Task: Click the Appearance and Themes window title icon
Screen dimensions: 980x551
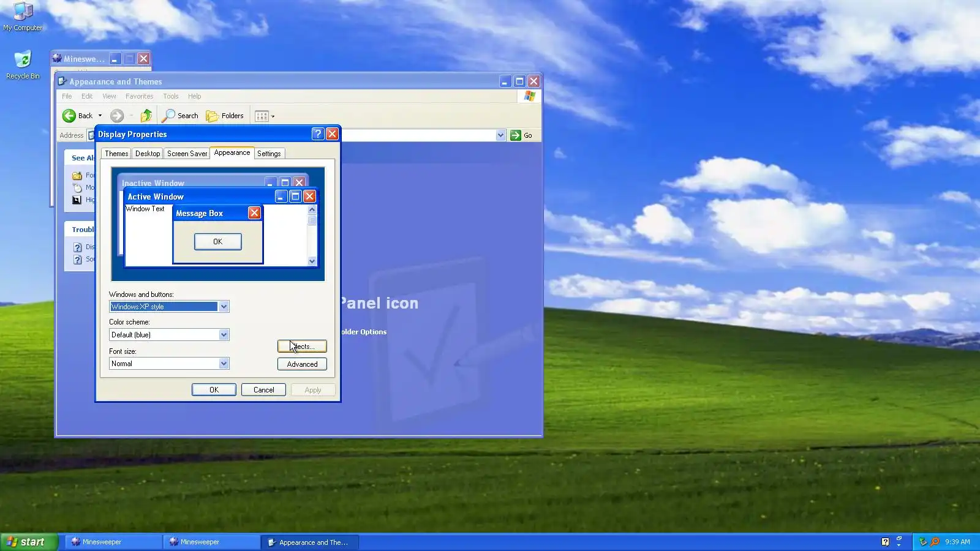Action: [62, 81]
